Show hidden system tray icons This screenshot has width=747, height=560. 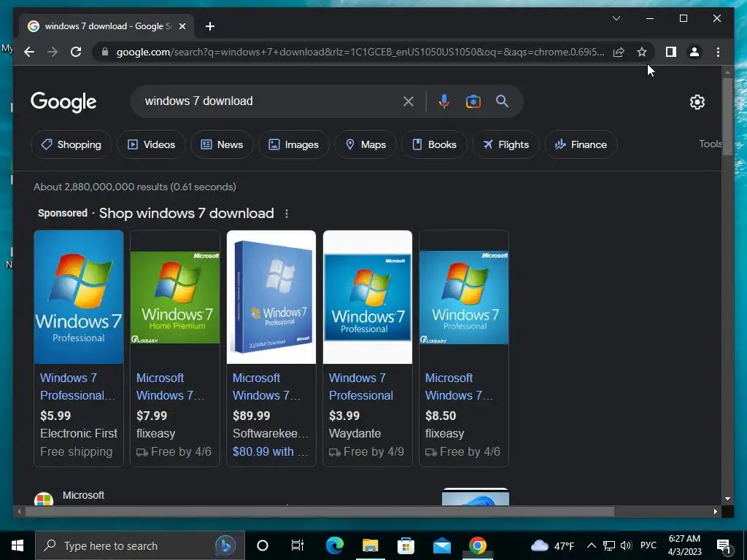(x=591, y=545)
